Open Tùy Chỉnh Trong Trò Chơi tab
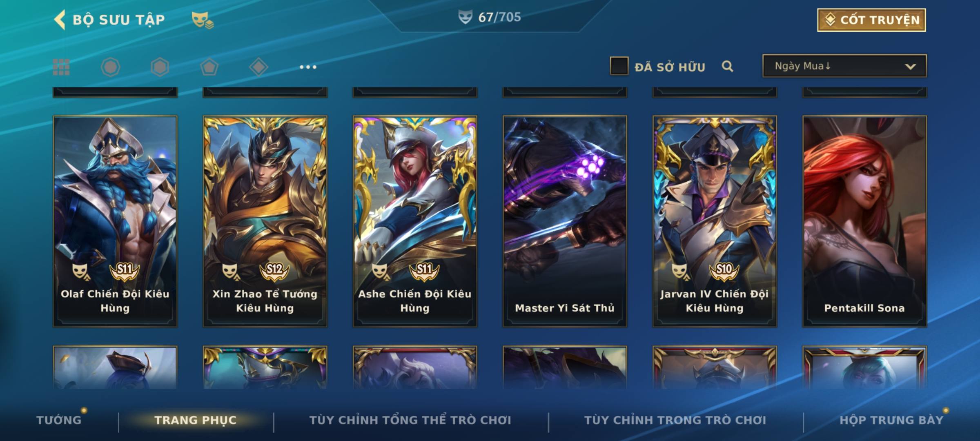This screenshot has width=980, height=441. coord(675,420)
